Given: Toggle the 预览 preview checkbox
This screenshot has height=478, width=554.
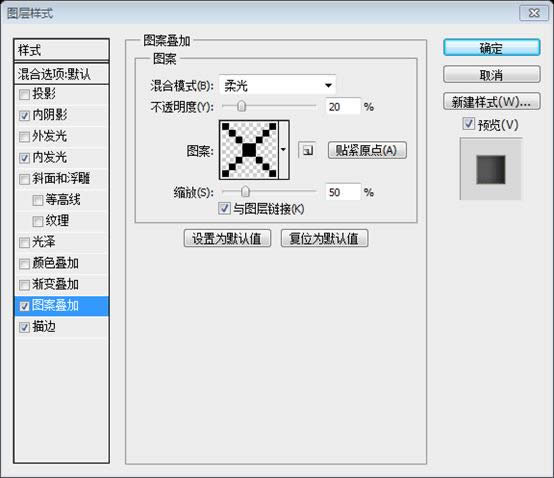Looking at the screenshot, I should [468, 124].
